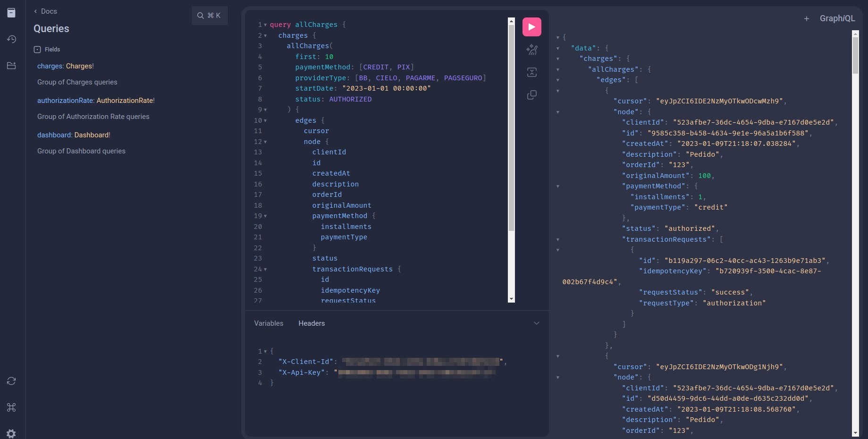Click the response pane scrollbar thumb

855,55
